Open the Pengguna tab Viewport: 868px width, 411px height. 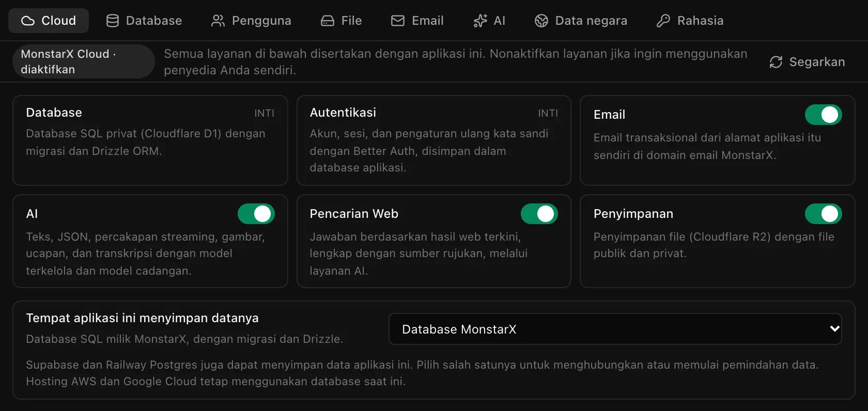click(x=251, y=21)
